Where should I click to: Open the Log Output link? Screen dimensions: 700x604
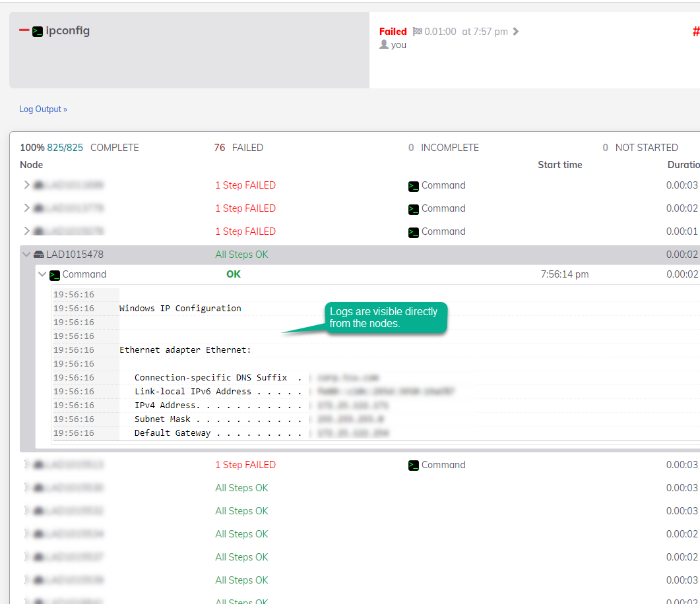(x=43, y=109)
